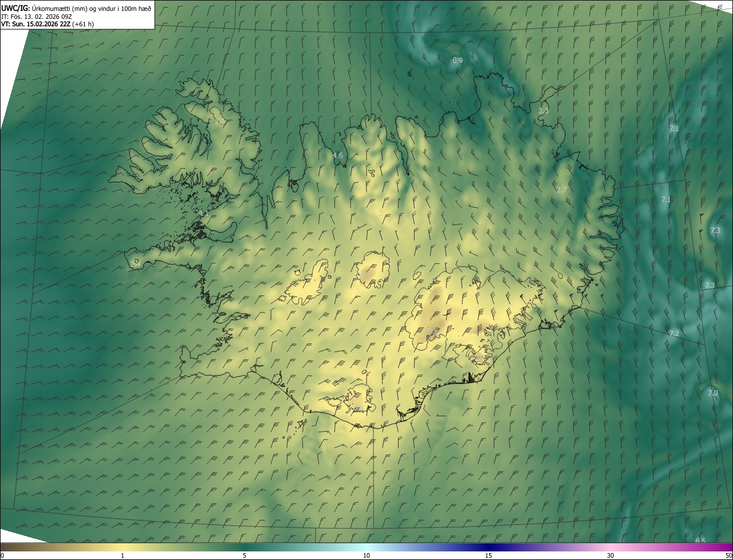The width and height of the screenshot is (733, 560).
Task: Click the colorbar tick labelled 10
Action: pos(366,555)
